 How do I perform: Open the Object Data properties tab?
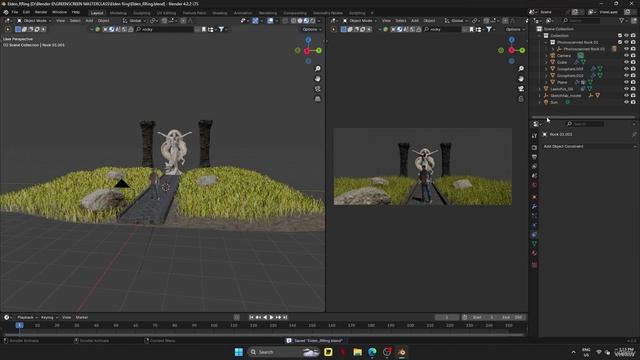click(534, 244)
